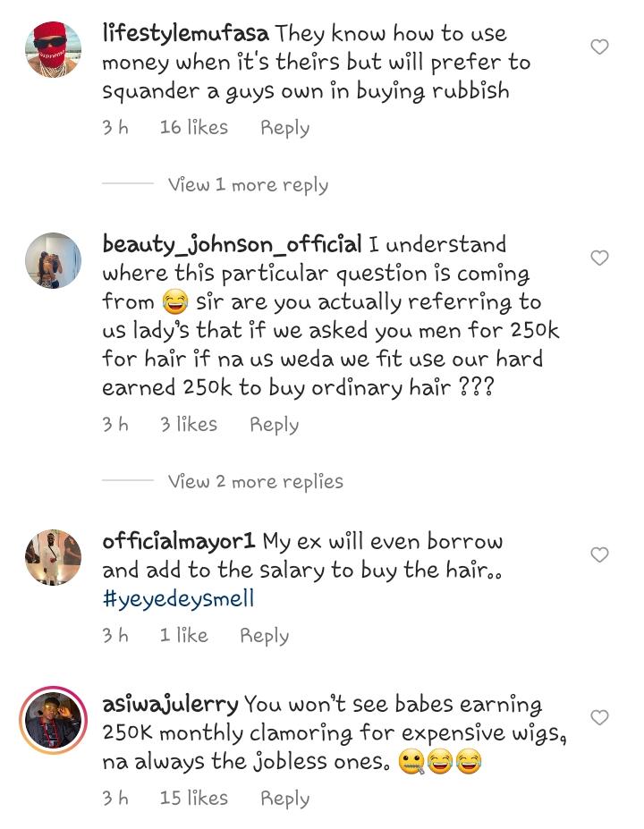The height and width of the screenshot is (829, 644).
Task: Open asiwajulerry username link
Action: point(170,705)
